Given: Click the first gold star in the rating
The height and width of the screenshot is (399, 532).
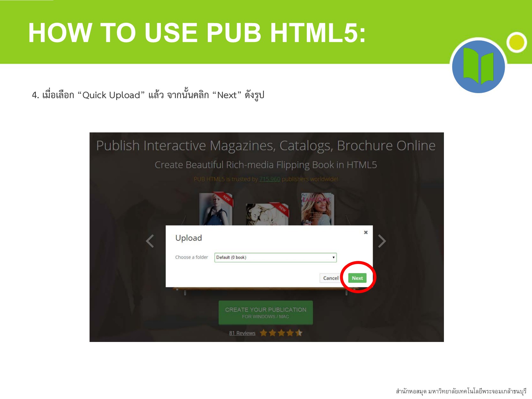Looking at the screenshot, I should click(264, 332).
